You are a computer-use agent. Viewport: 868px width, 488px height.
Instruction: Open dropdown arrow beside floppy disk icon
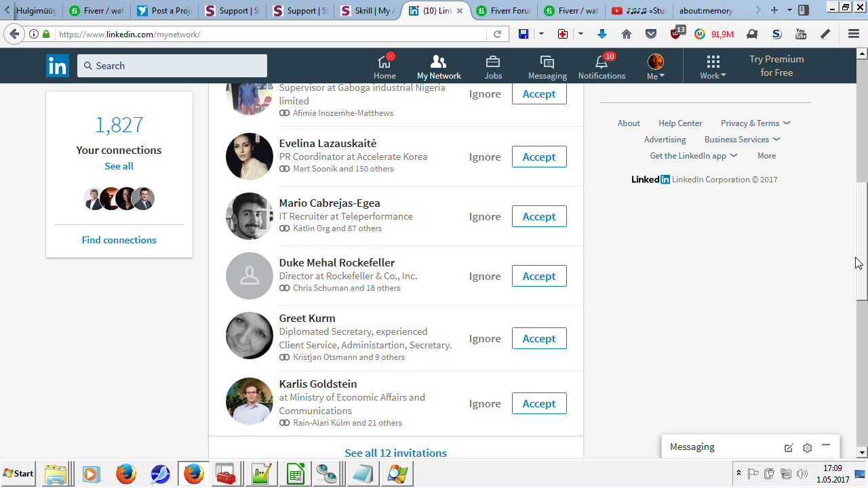(541, 34)
